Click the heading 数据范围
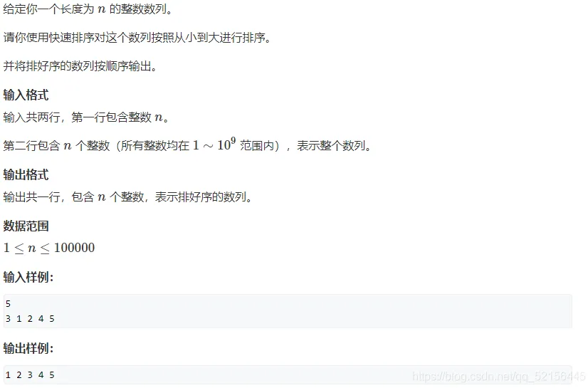The image size is (588, 388). 26,226
